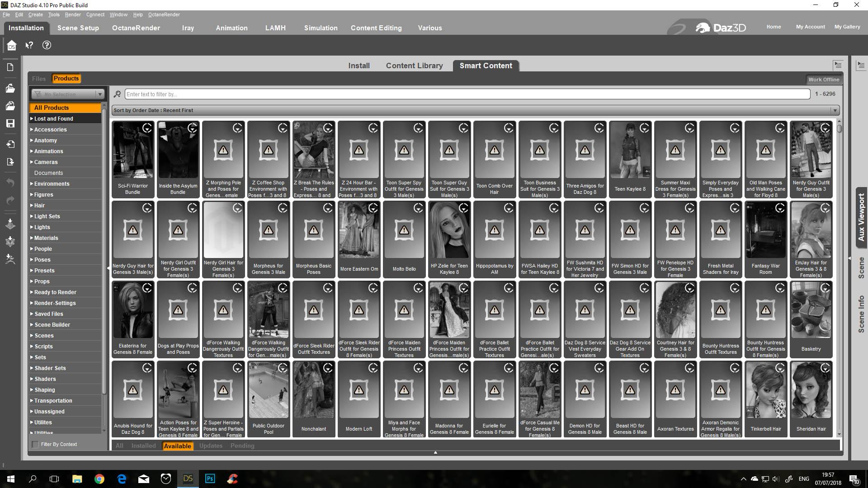Click the Export file icon
The width and height of the screenshot is (868, 488).
coord(10,162)
